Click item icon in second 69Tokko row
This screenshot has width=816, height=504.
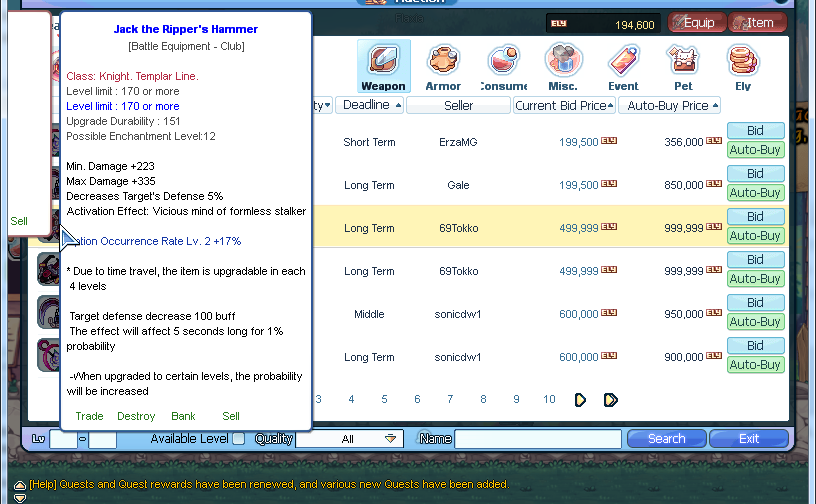(x=48, y=270)
